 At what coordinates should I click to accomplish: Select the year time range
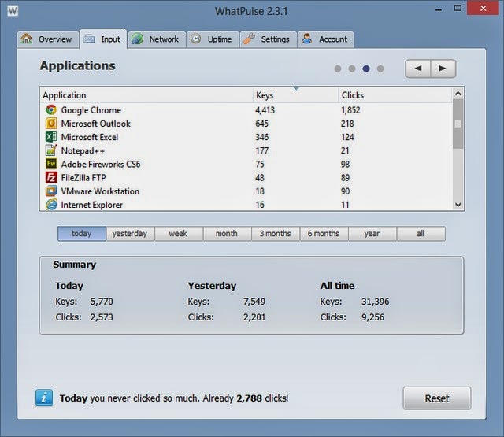click(x=372, y=234)
